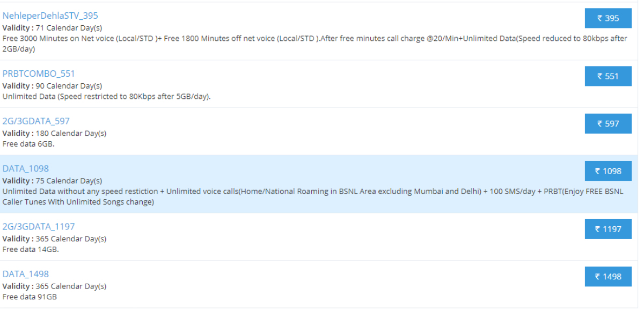Select the ₹ 1498 price button
644x317 pixels.
coord(608,276)
